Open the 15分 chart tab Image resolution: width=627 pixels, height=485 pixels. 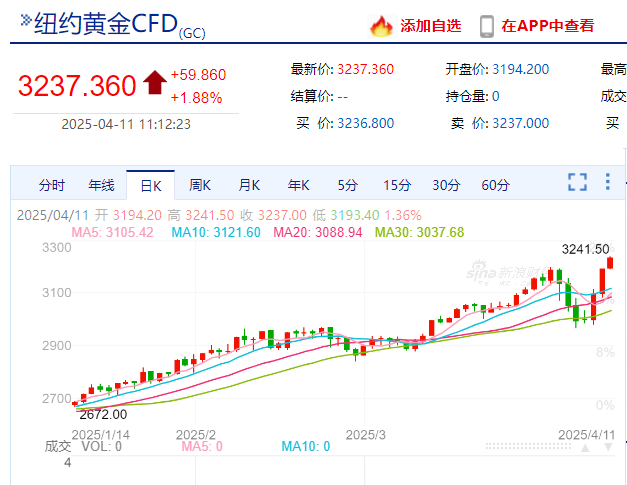tap(397, 185)
